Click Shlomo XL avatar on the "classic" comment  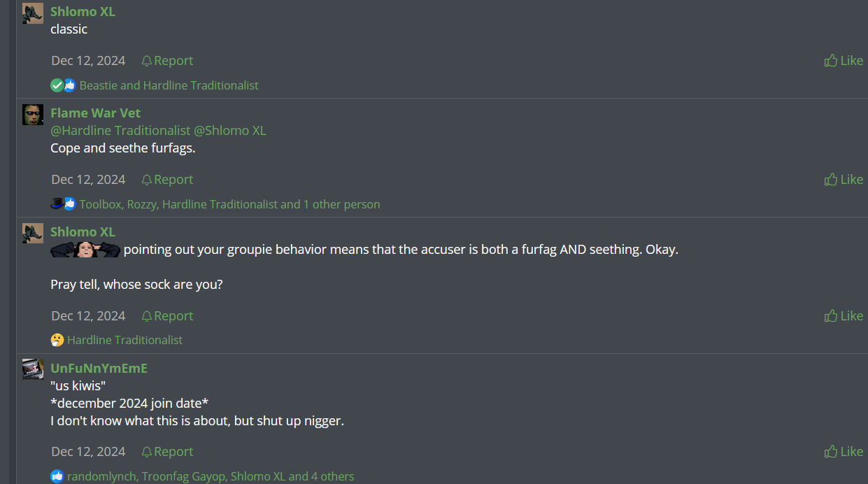(33, 13)
